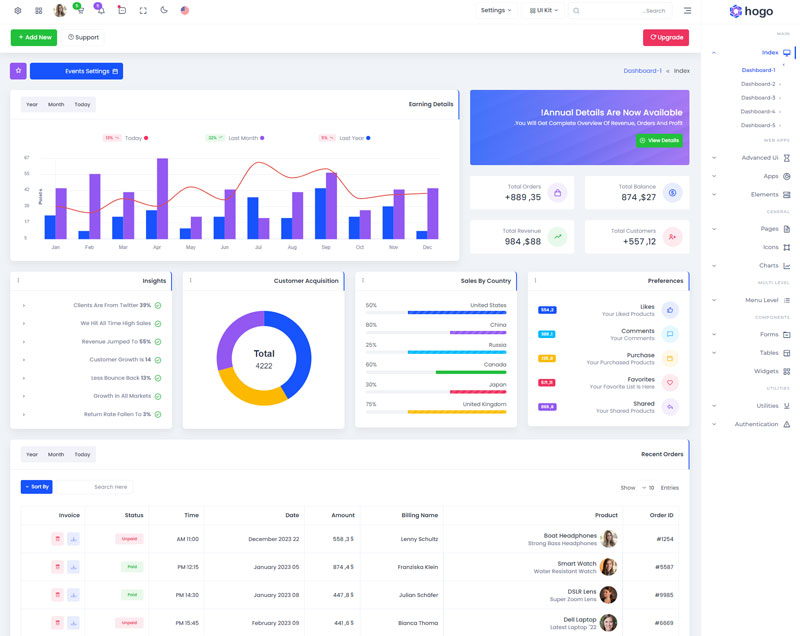The image size is (800, 636).
Task: Expand the Sort By dropdown
Action: click(36, 487)
